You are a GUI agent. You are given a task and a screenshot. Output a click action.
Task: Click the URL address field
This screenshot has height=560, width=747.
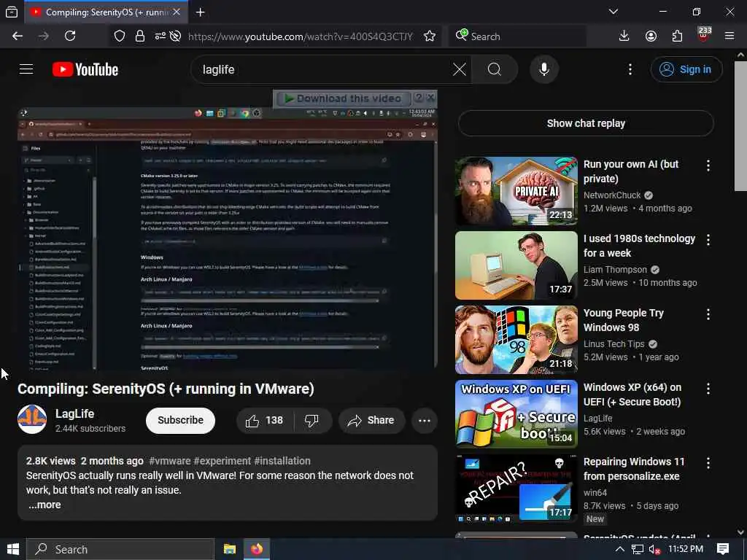tap(300, 36)
